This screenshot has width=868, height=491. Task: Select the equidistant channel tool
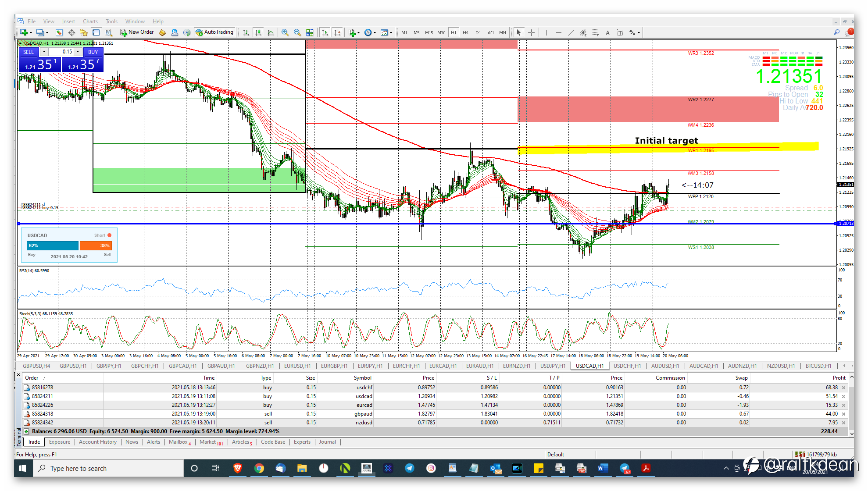click(583, 32)
